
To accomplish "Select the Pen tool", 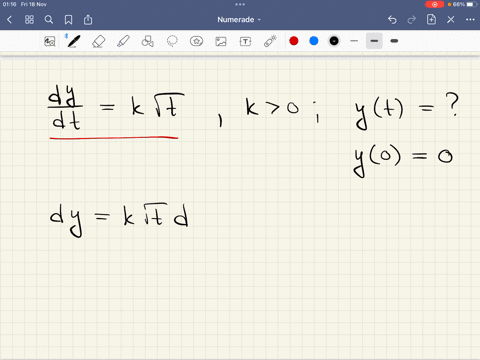I will click(x=74, y=41).
